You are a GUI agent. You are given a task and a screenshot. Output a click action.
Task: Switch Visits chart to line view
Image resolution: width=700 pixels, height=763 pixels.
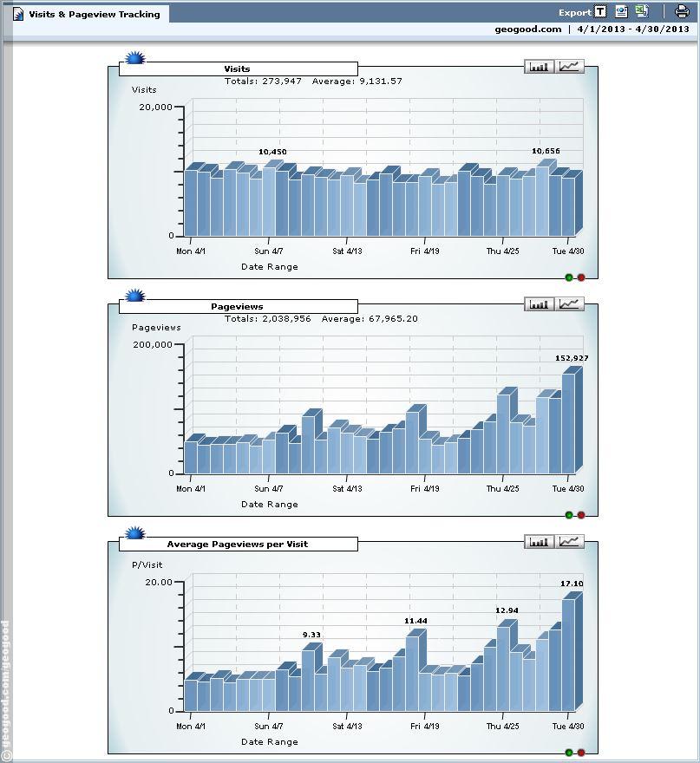pos(570,67)
